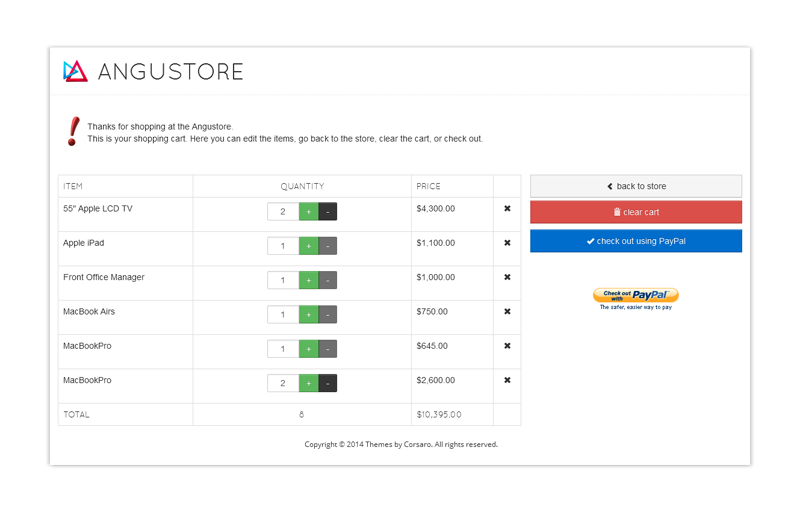Increase quantity of 55" Apple LCD TV

click(308, 212)
